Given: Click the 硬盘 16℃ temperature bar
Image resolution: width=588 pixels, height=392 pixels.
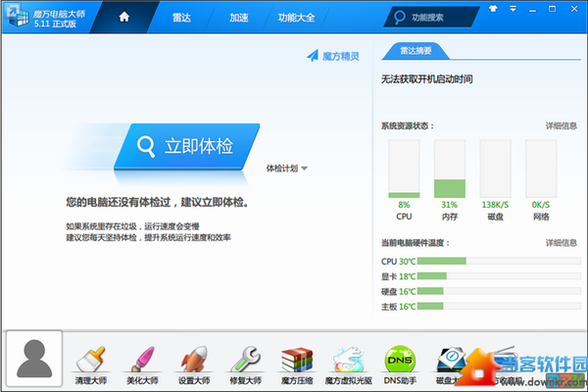Looking at the screenshot, I should coord(499,291).
